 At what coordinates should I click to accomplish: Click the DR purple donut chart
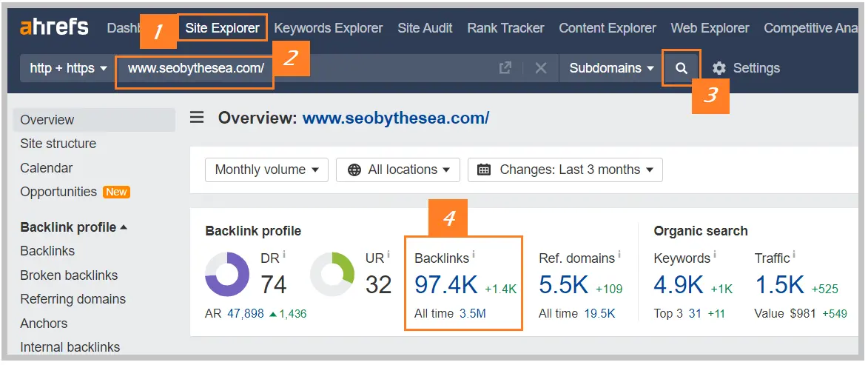227,274
